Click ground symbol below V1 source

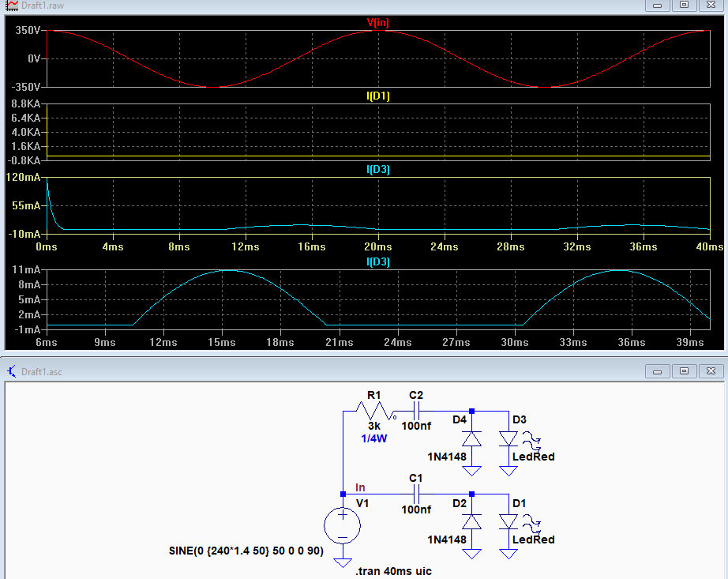[x=343, y=562]
